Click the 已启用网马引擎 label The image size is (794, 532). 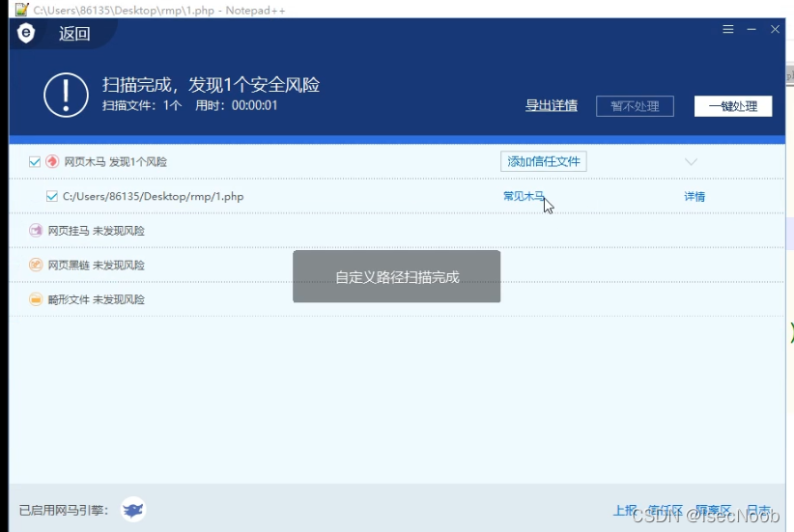tap(64, 510)
